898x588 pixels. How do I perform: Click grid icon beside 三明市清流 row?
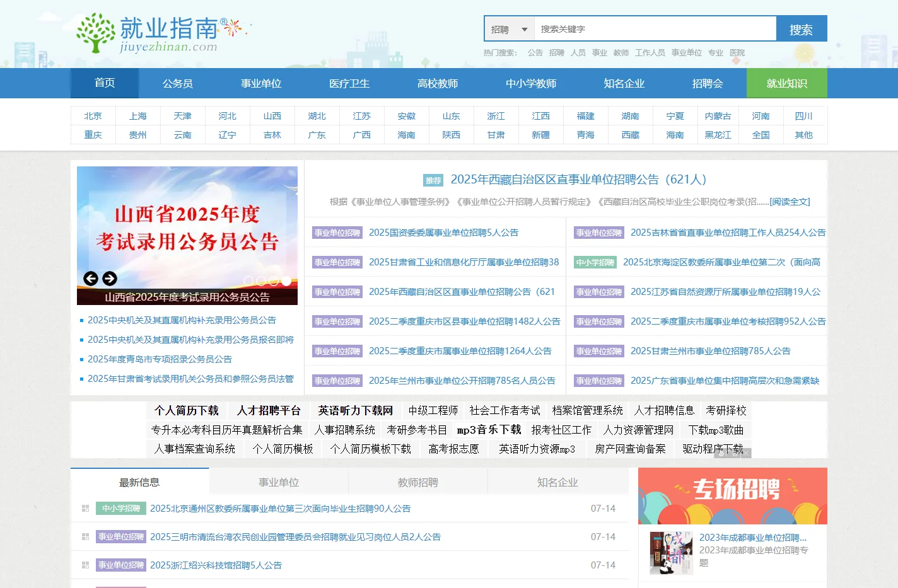tap(85, 537)
